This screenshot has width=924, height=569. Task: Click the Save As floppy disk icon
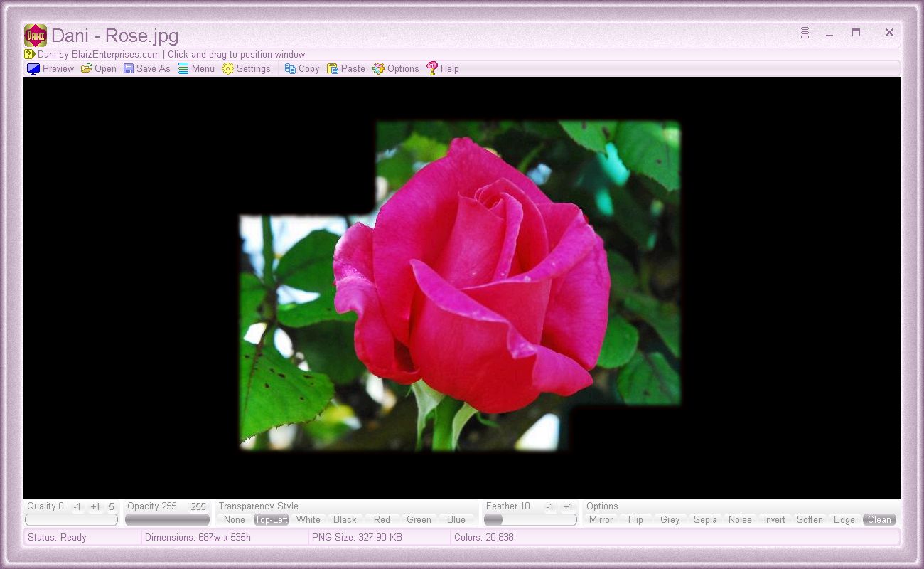click(129, 68)
